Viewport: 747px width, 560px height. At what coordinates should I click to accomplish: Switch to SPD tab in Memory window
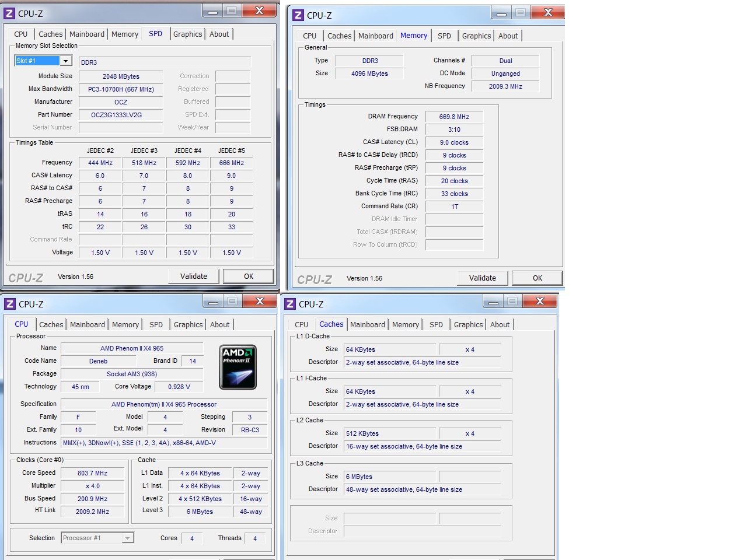tap(445, 36)
